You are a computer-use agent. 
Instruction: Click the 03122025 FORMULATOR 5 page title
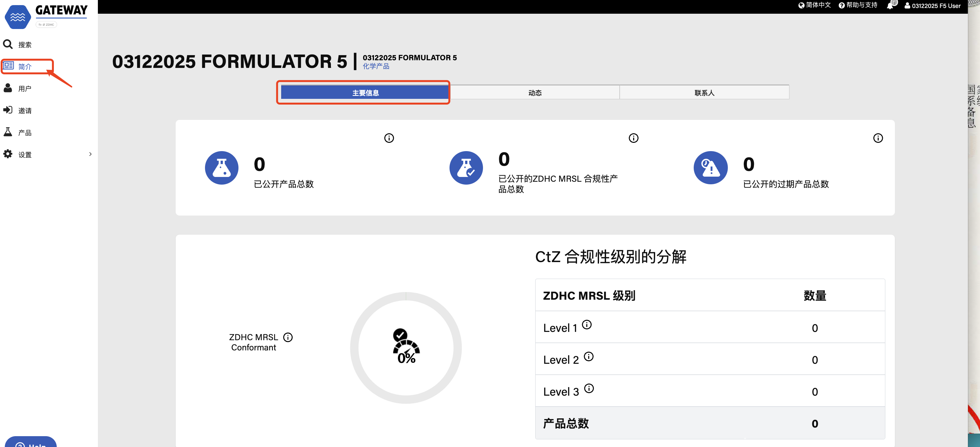tap(230, 62)
